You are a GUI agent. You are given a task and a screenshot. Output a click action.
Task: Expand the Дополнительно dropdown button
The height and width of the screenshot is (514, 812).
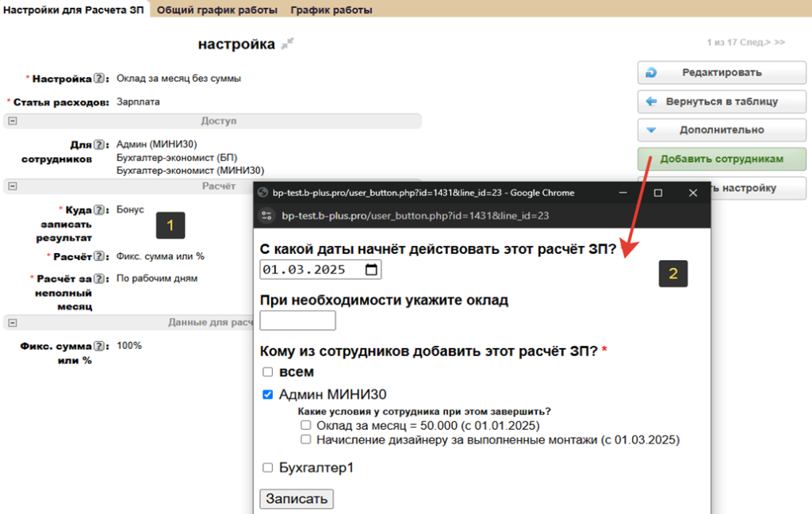click(x=721, y=130)
